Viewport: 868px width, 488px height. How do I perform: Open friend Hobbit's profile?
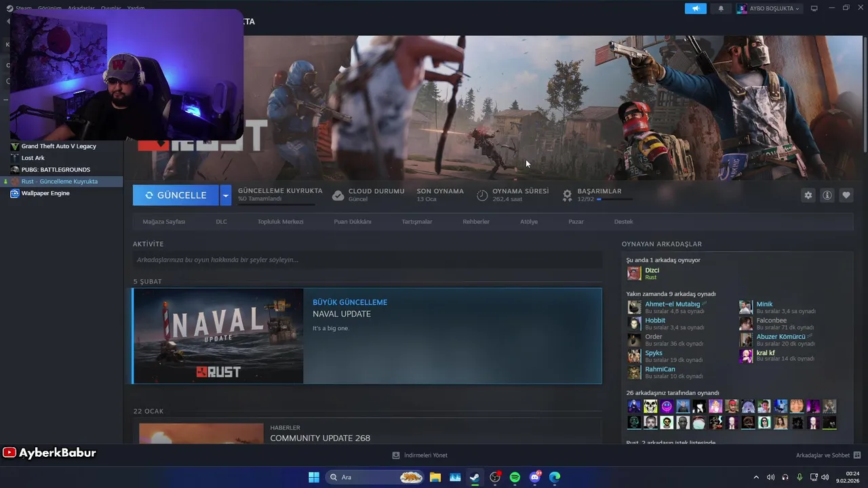point(655,321)
